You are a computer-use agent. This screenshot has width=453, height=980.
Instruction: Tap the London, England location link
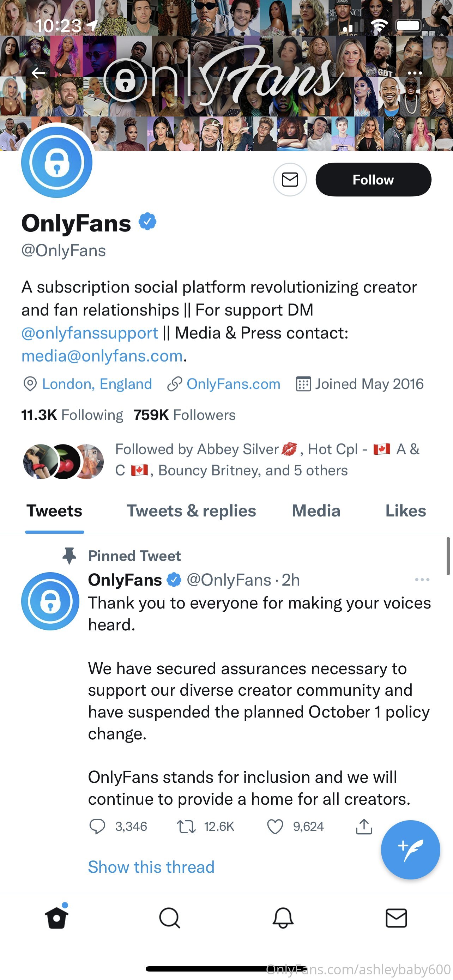pyautogui.click(x=97, y=384)
